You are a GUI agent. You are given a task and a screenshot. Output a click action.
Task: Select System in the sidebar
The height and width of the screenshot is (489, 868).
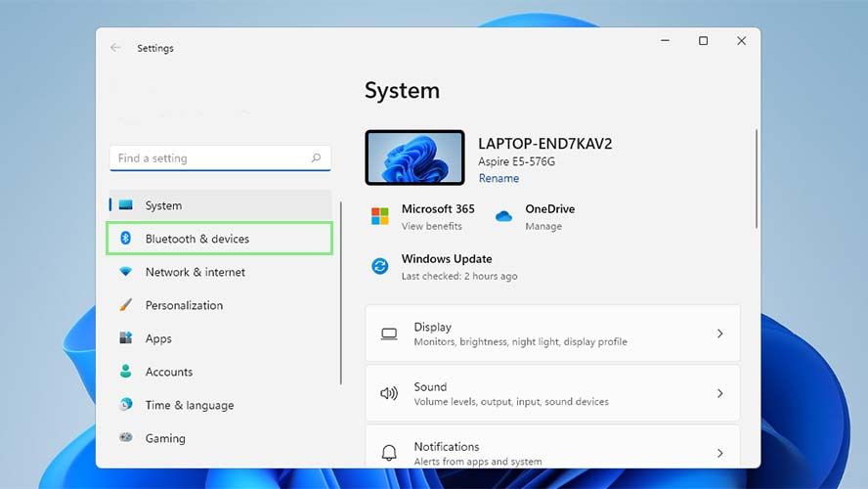pos(221,205)
